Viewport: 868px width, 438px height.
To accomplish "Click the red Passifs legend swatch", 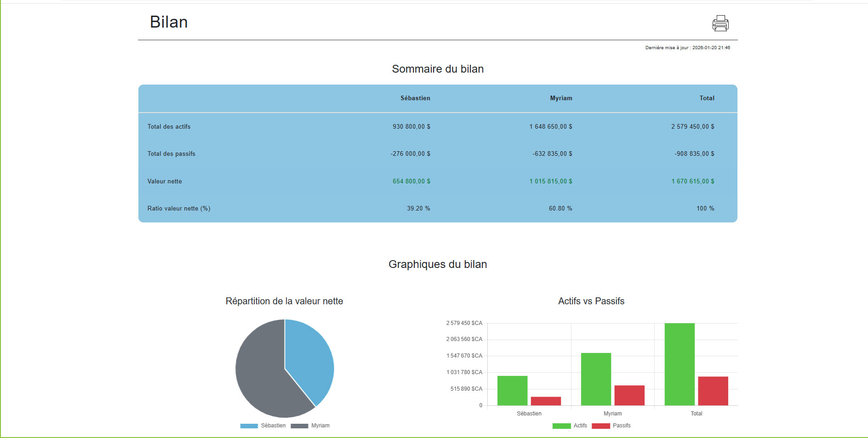I will pos(600,426).
